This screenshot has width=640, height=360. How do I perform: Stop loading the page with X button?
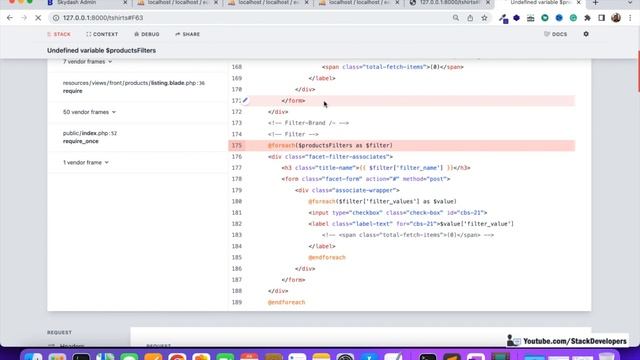pos(38,18)
